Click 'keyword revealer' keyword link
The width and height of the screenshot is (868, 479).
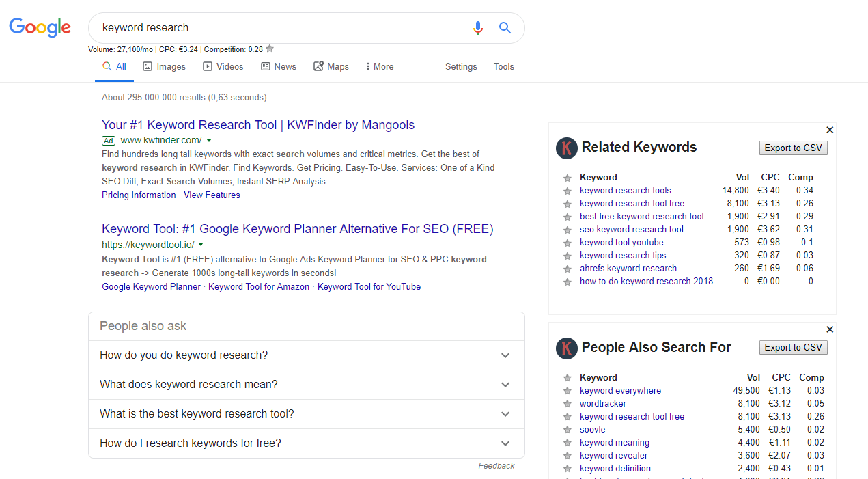(614, 456)
